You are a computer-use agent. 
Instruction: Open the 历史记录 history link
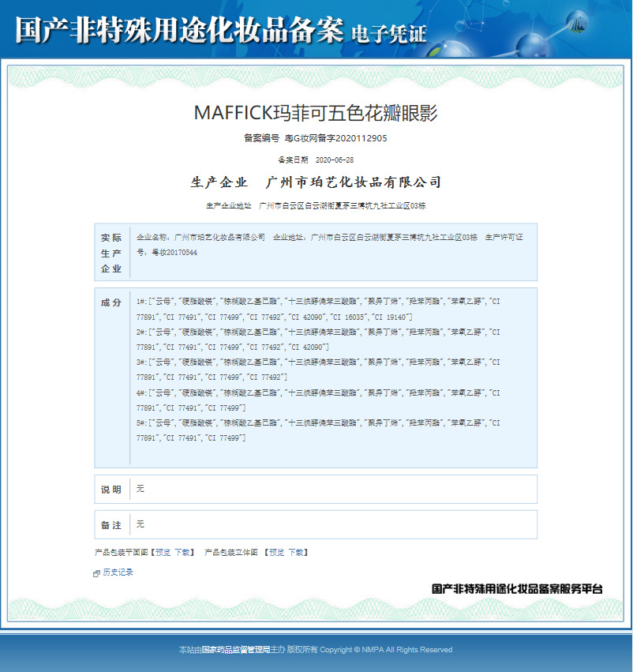click(118, 573)
